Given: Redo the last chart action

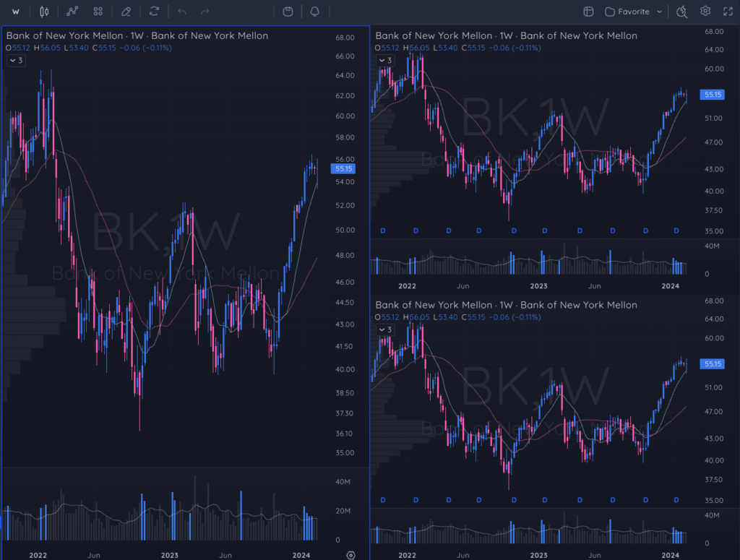Looking at the screenshot, I should pyautogui.click(x=205, y=12).
